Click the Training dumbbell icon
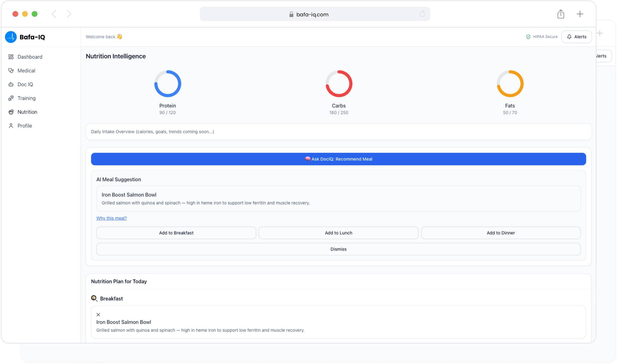 pyautogui.click(x=11, y=98)
